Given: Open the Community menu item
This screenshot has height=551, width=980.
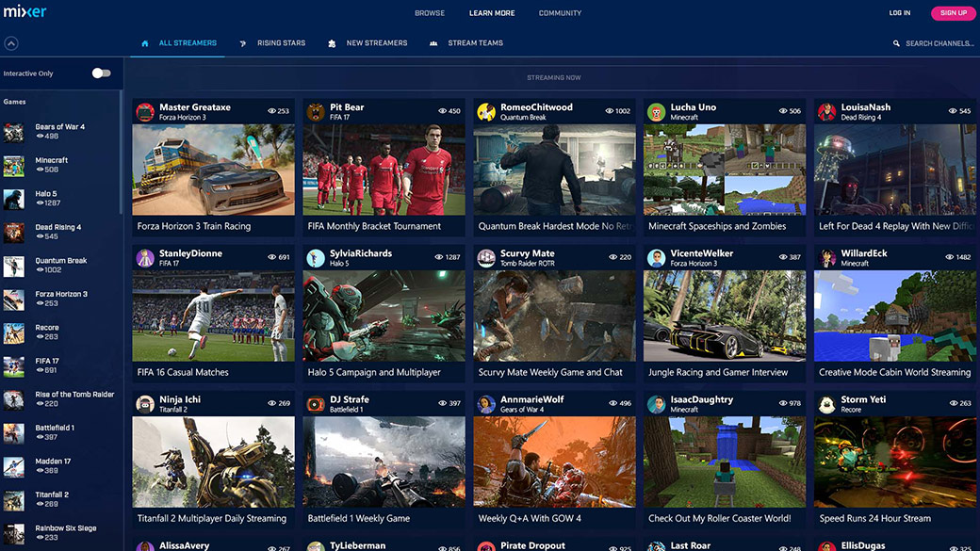Looking at the screenshot, I should click(x=560, y=13).
